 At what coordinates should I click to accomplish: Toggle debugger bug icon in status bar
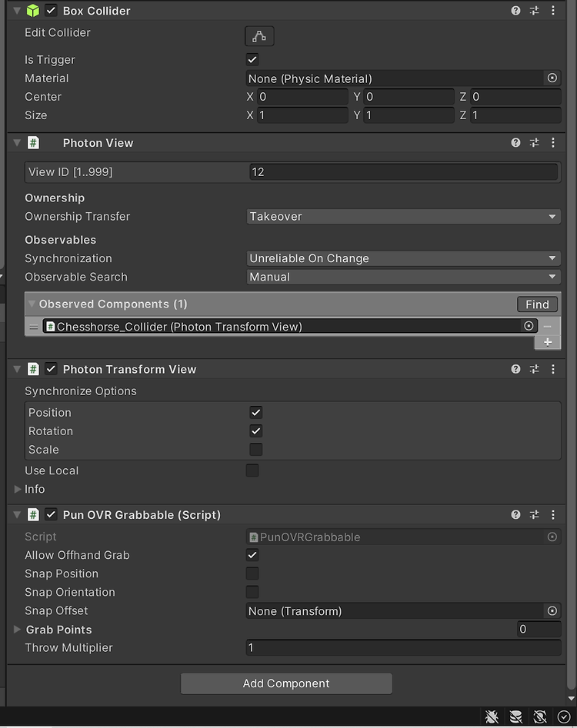(492, 717)
